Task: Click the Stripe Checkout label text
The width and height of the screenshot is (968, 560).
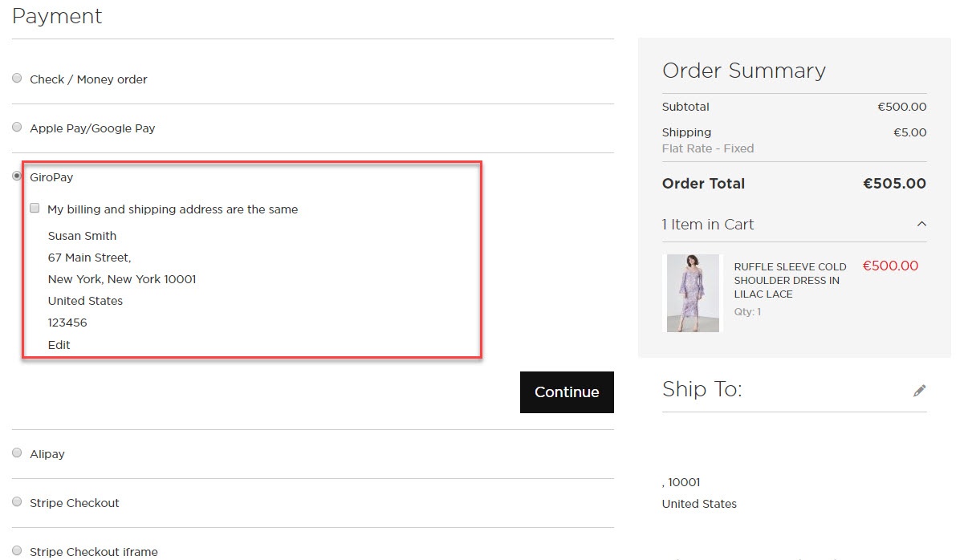Action: [x=75, y=503]
